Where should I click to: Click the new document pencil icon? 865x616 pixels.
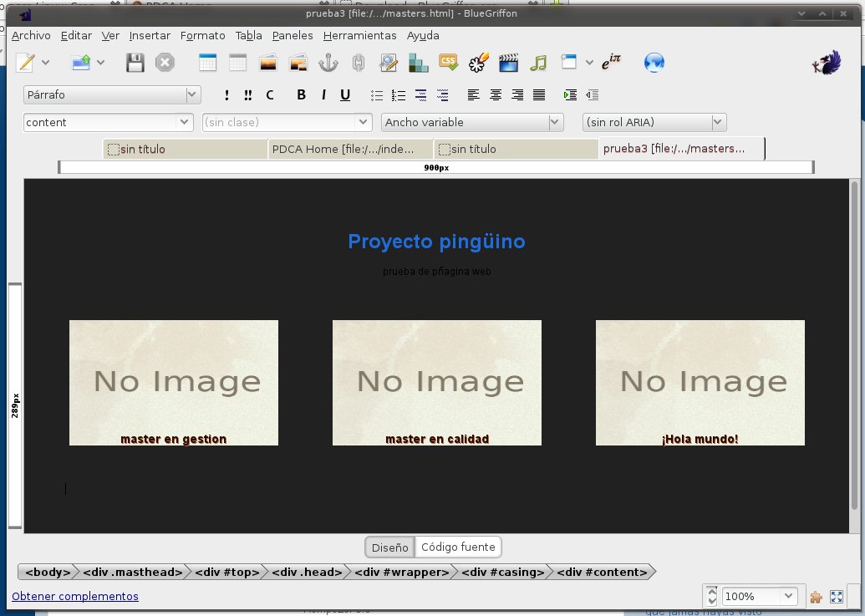pos(25,63)
